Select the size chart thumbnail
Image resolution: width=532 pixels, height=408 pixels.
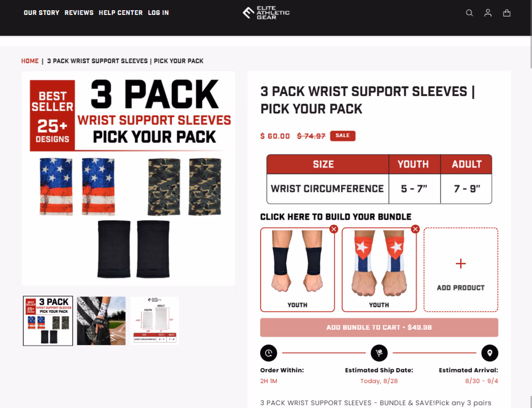pos(155,320)
